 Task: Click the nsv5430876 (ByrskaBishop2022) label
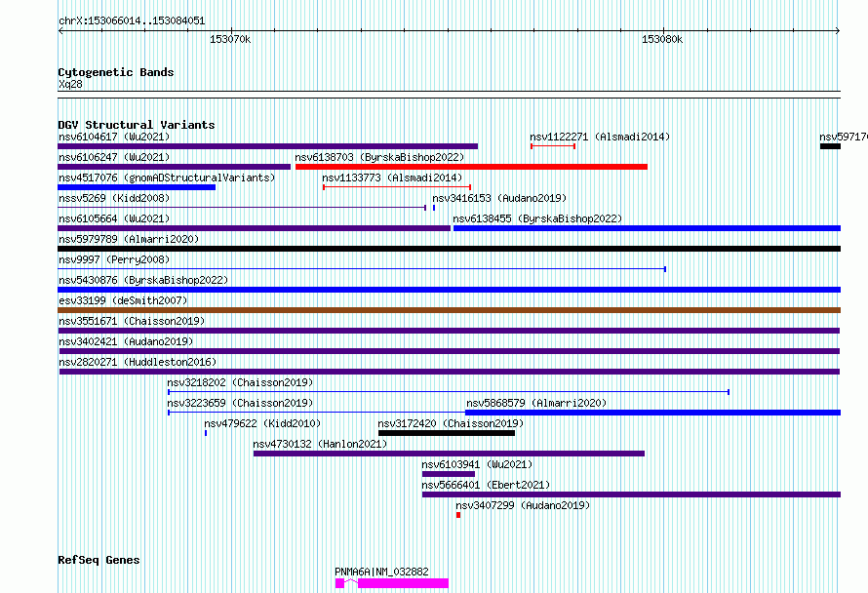coord(143,280)
